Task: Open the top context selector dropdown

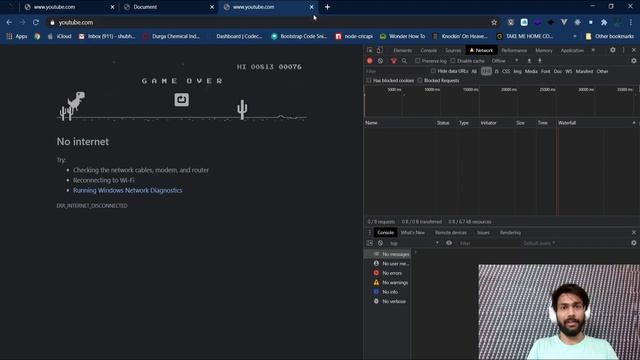Action: (x=414, y=243)
